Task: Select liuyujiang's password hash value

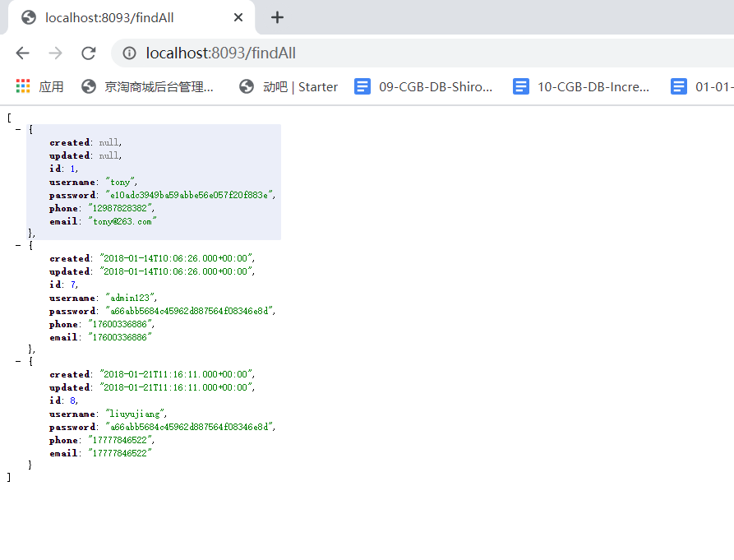Action: tap(189, 427)
